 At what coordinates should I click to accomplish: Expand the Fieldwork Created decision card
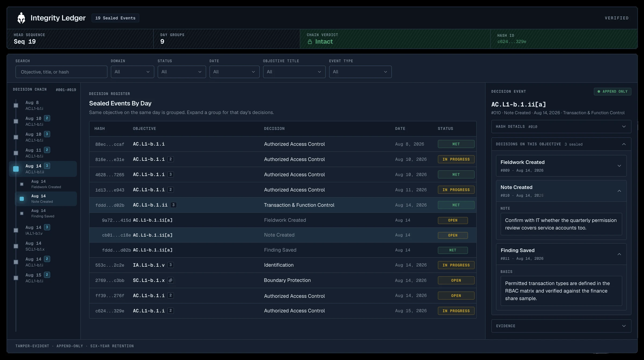click(x=561, y=166)
